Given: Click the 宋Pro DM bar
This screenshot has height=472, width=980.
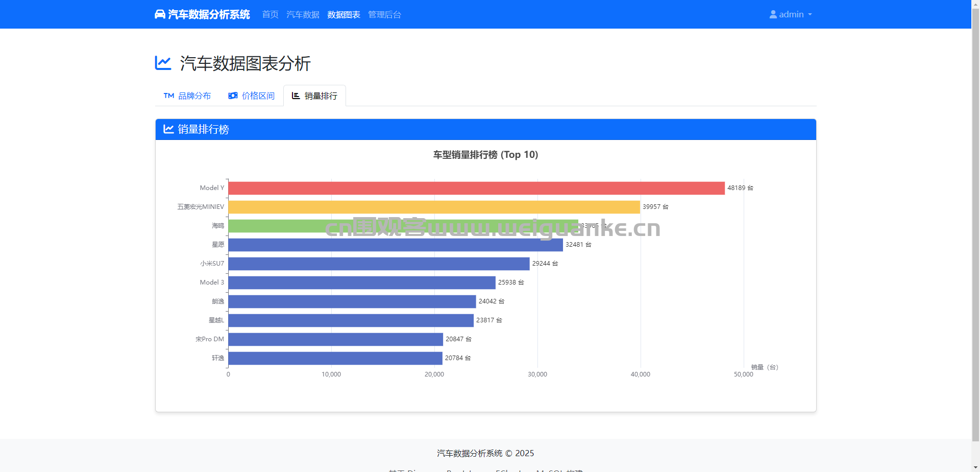Looking at the screenshot, I should point(336,339).
